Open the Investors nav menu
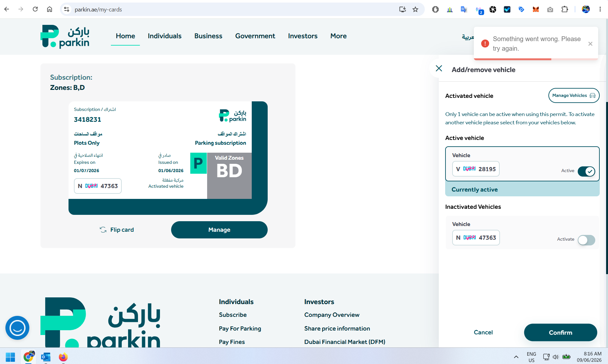608x364 pixels. tap(303, 36)
